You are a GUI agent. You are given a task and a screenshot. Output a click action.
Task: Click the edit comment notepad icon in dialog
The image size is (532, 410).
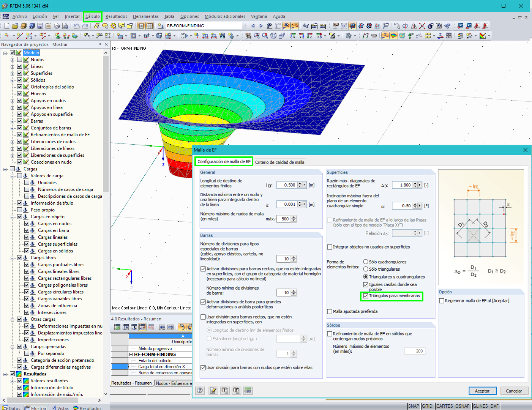(x=213, y=391)
